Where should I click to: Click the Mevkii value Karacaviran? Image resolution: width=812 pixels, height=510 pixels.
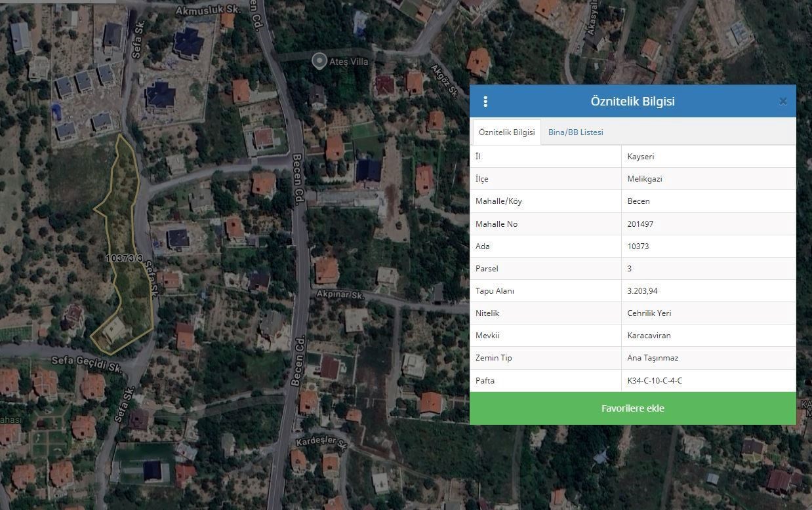(649, 336)
